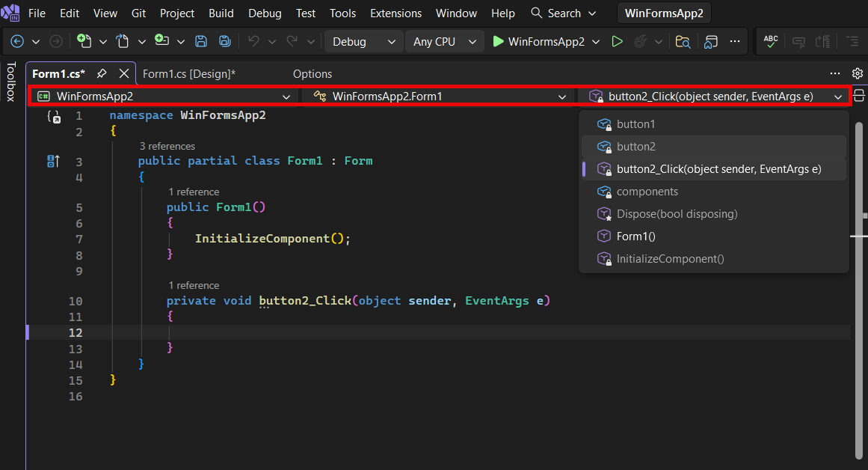
Task: Click the Save icon for Form1.cs
Action: point(201,41)
